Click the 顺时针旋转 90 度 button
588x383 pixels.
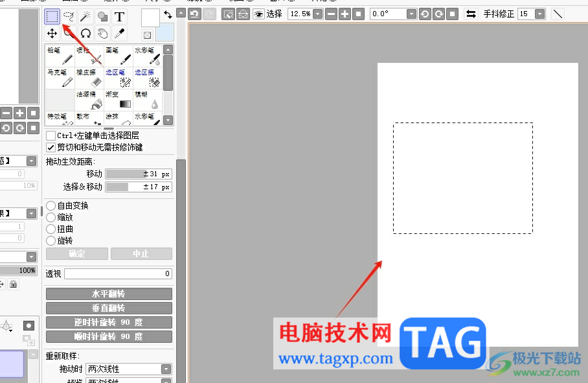(x=109, y=336)
